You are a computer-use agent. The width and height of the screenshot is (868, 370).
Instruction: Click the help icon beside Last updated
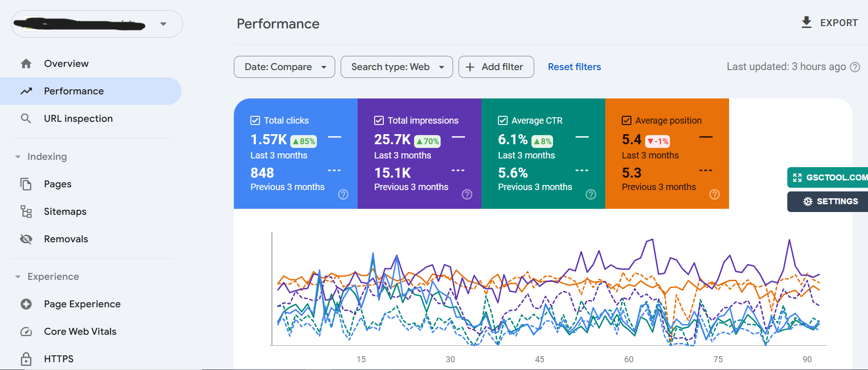pyautogui.click(x=855, y=67)
